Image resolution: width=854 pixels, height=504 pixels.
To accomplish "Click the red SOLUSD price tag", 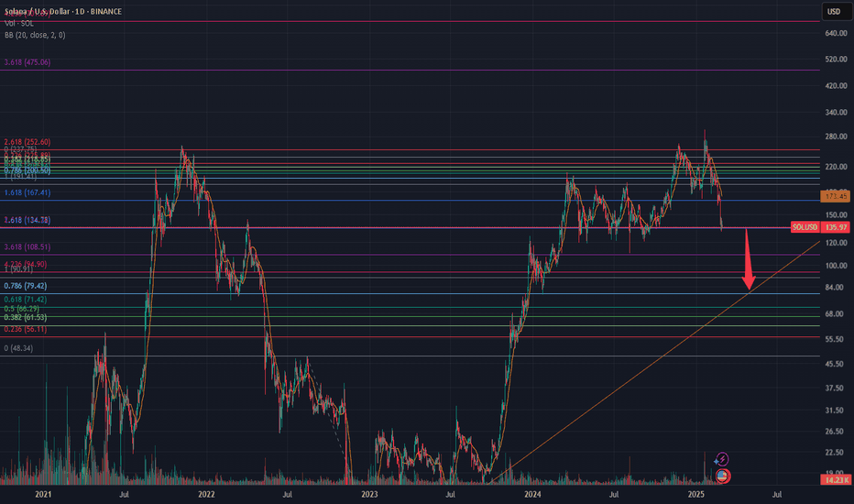I will click(x=805, y=227).
